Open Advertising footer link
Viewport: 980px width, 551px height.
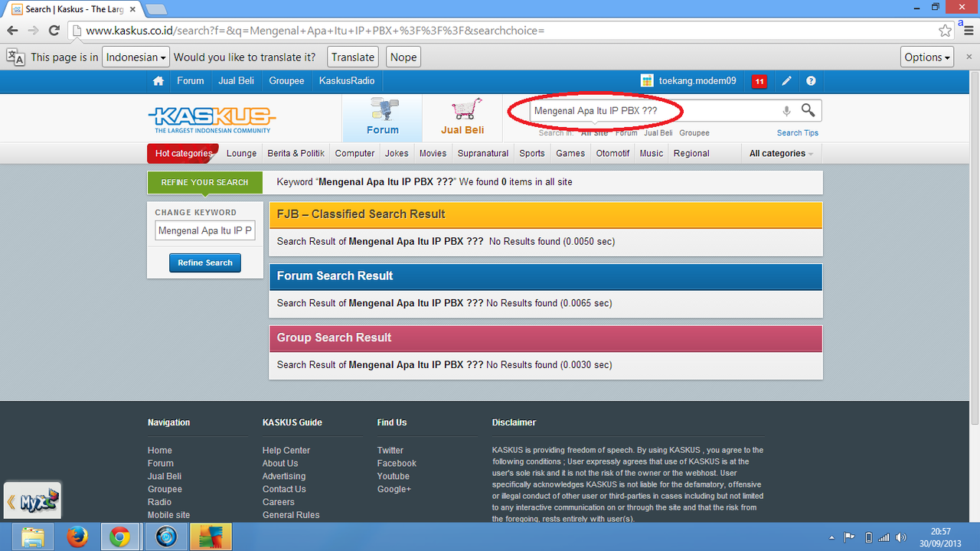(284, 476)
